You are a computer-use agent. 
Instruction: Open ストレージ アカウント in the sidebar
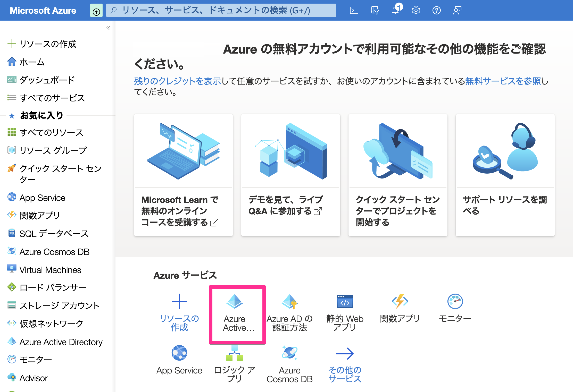[53, 305]
